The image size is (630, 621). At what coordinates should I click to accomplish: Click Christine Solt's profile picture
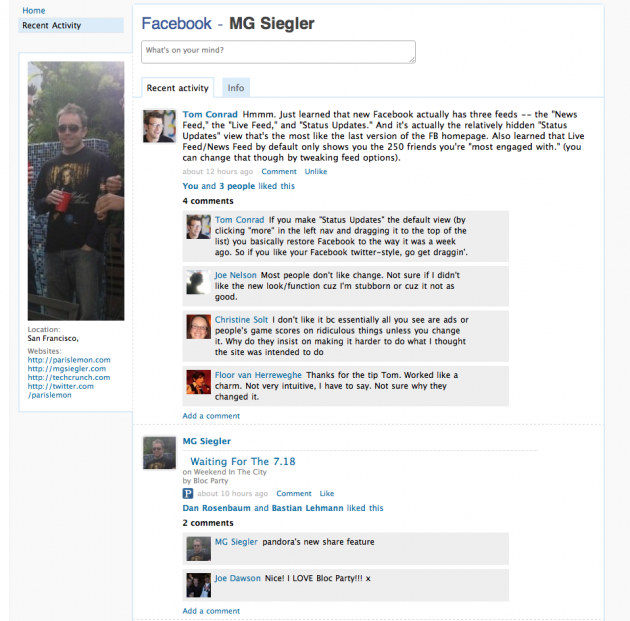click(x=198, y=327)
